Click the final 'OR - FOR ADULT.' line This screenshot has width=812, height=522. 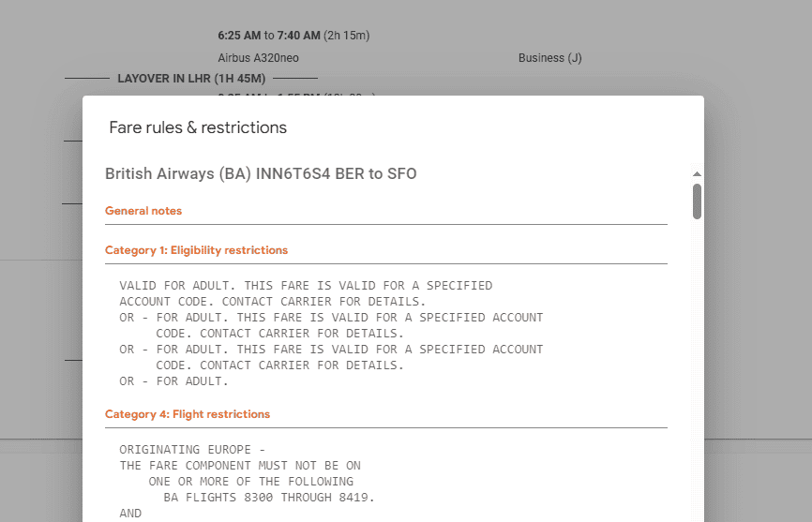[x=173, y=381]
